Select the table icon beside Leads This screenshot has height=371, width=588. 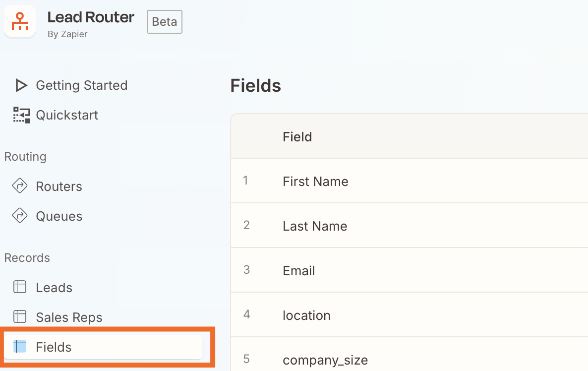(x=20, y=287)
